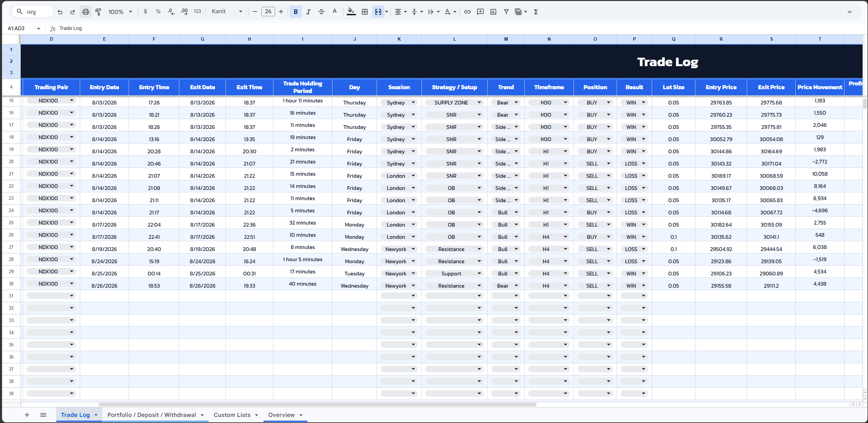
Task: Switch to the Overview sheet tab
Action: (281, 415)
